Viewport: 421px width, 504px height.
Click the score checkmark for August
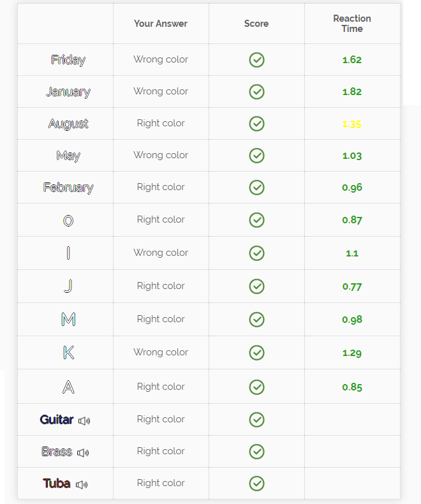[256, 124]
